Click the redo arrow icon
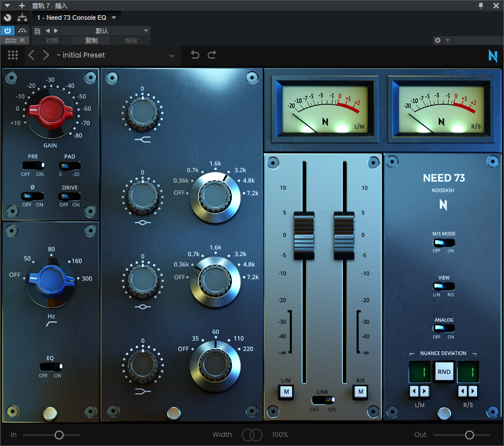This screenshot has width=504, height=446. click(x=212, y=55)
